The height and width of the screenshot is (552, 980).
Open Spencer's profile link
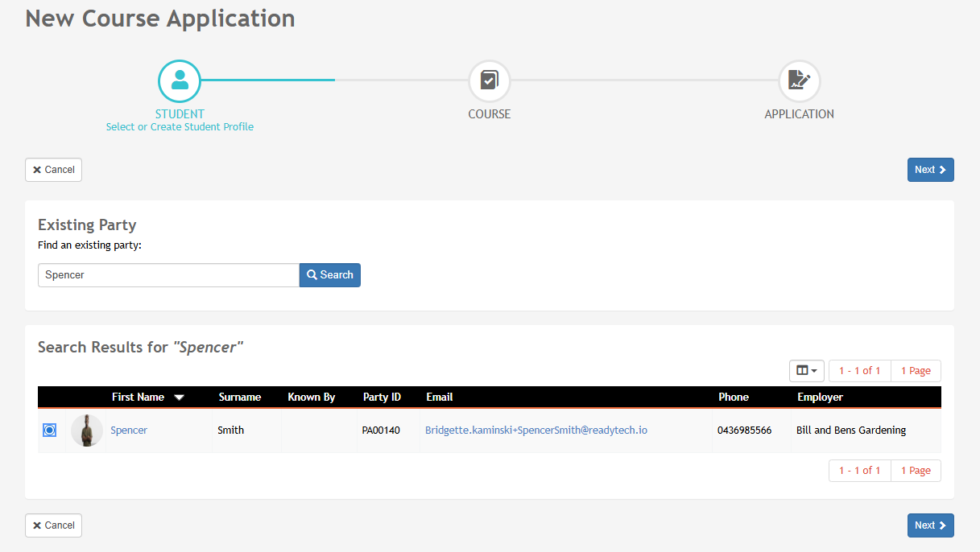click(129, 430)
